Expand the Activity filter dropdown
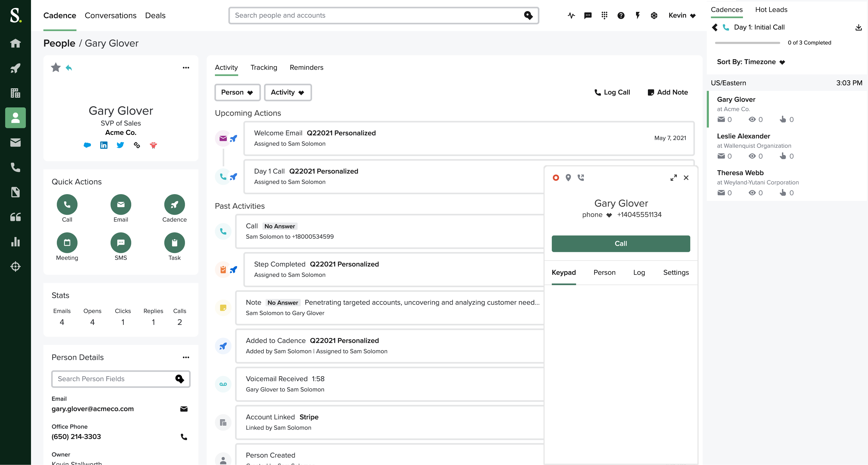Screen dimensions: 868x465 (288, 92)
